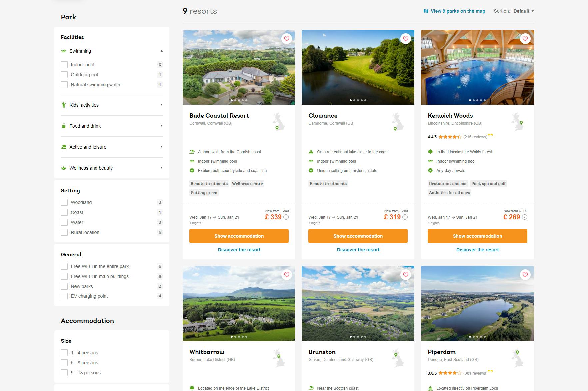The image size is (588, 391).
Task: Open the price info icon next to £339
Action: (286, 217)
